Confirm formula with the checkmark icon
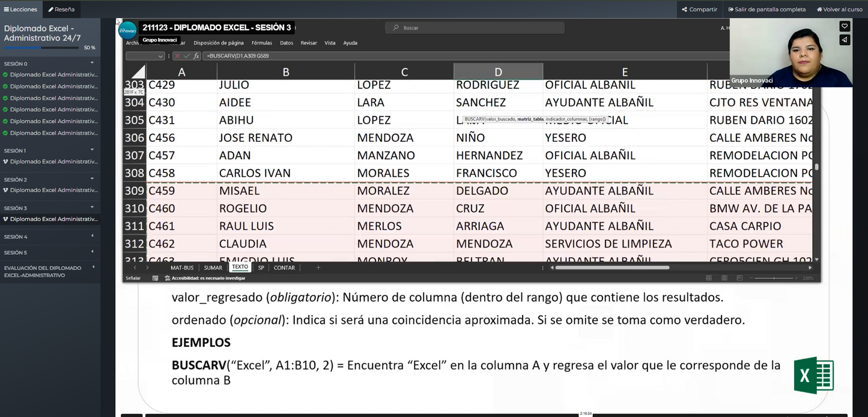 pos(186,56)
